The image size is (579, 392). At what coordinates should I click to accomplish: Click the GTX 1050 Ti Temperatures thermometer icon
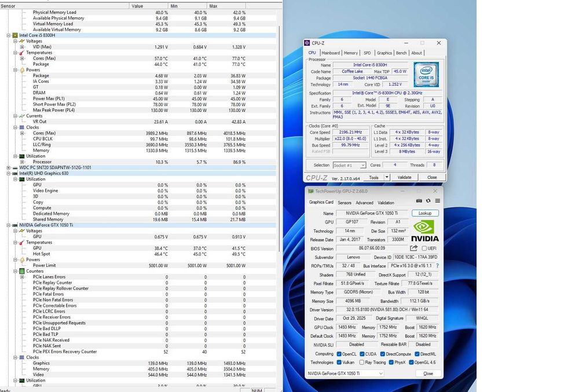click(22, 243)
